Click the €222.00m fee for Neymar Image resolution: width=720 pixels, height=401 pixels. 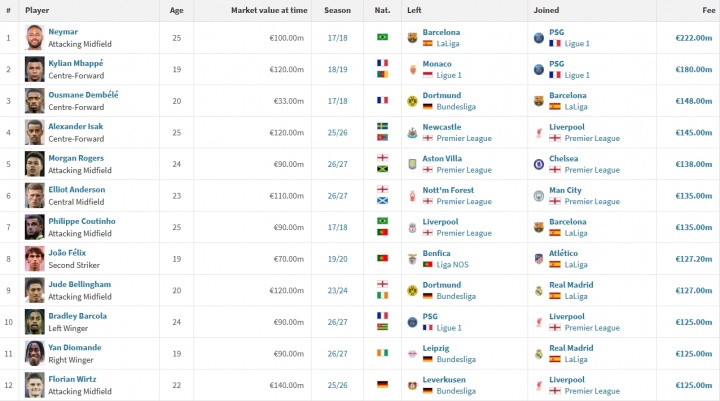[x=693, y=38]
